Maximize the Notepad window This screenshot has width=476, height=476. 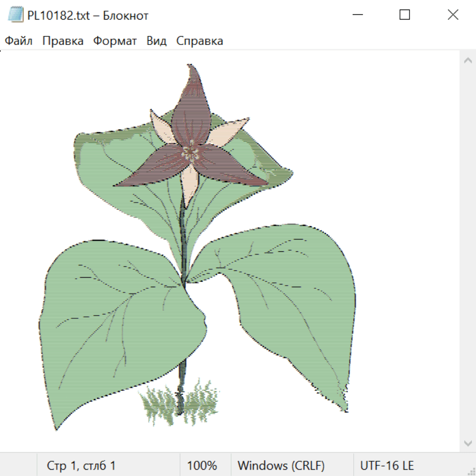pyautogui.click(x=405, y=15)
